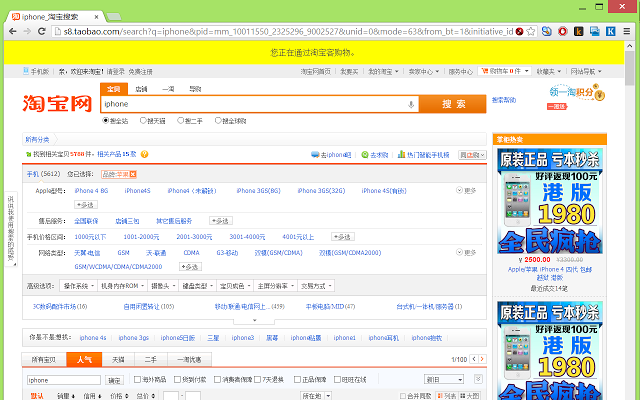This screenshot has width=640, height=400.
Task: Switch to list view 列表
Action: click(x=447, y=396)
